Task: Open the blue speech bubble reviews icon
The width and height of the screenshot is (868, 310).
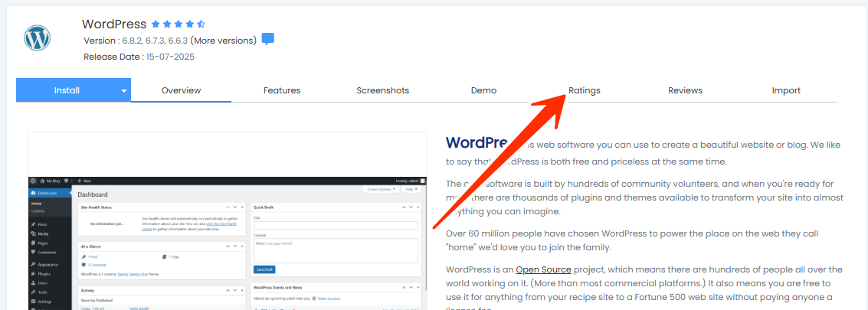Action: point(268,39)
